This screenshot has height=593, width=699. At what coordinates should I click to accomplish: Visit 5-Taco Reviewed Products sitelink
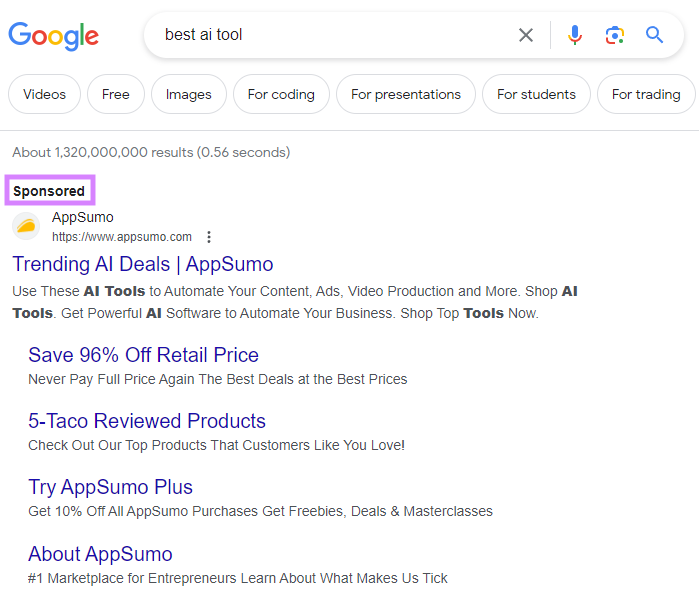147,421
